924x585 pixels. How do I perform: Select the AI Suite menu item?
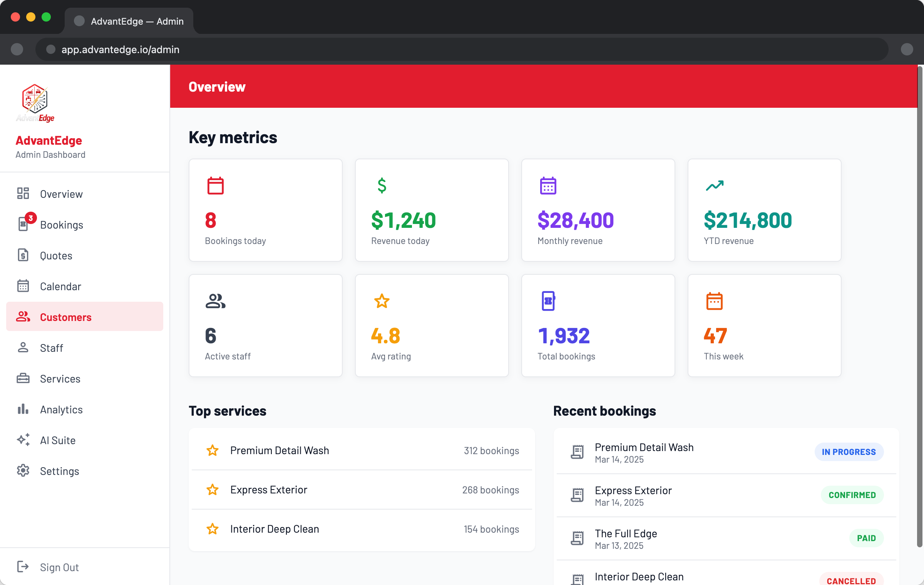coord(85,440)
